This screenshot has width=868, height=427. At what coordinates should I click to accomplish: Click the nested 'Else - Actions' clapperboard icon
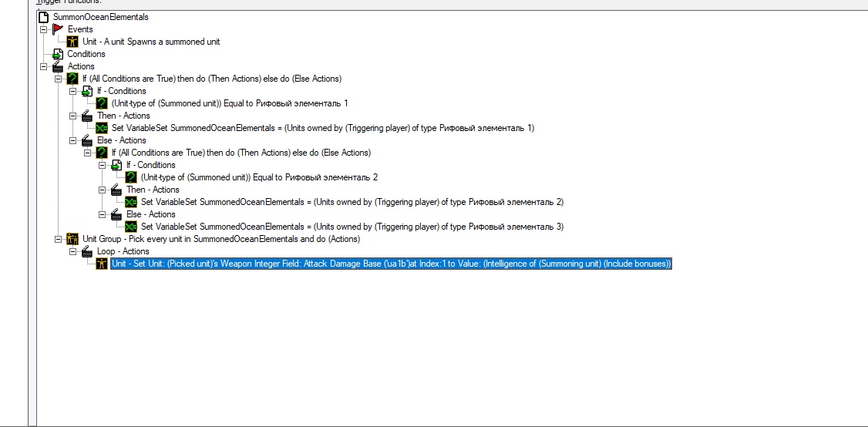(116, 214)
